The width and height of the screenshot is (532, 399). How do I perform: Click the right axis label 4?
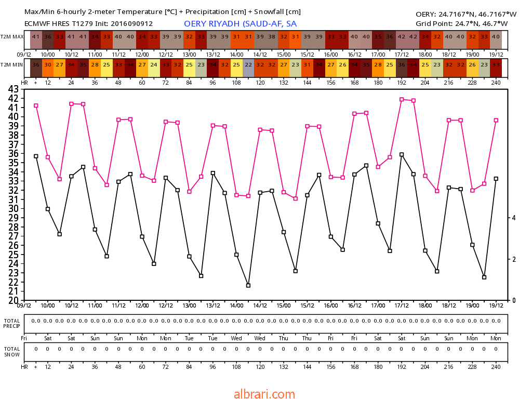(514, 218)
